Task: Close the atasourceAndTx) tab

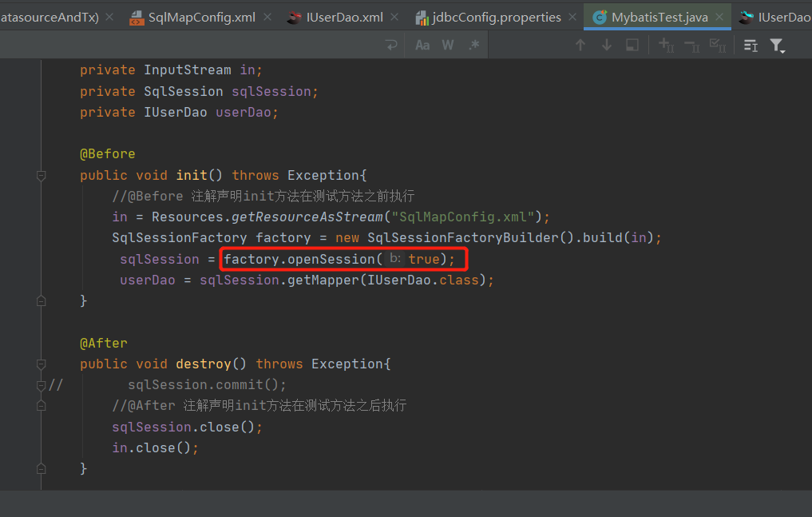Action: coord(109,17)
